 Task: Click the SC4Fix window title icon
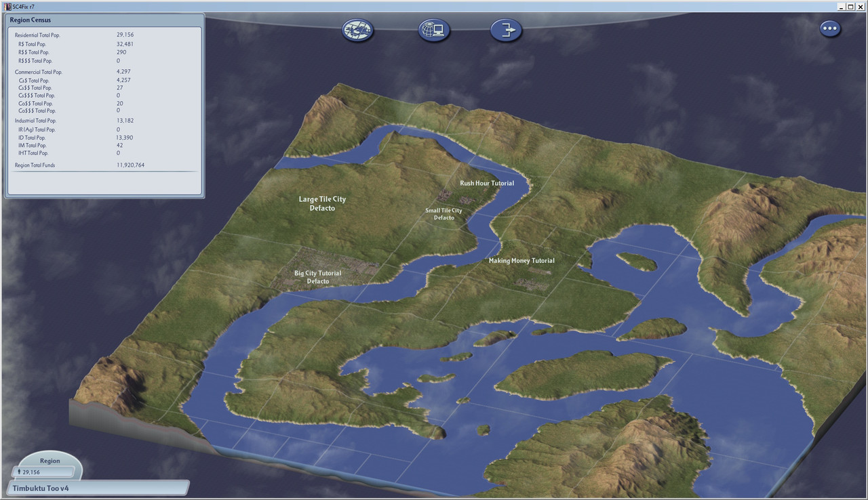(7, 5)
